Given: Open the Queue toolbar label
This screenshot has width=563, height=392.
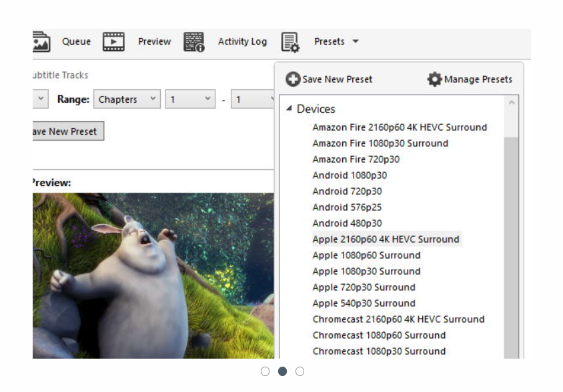Looking at the screenshot, I should point(76,41).
